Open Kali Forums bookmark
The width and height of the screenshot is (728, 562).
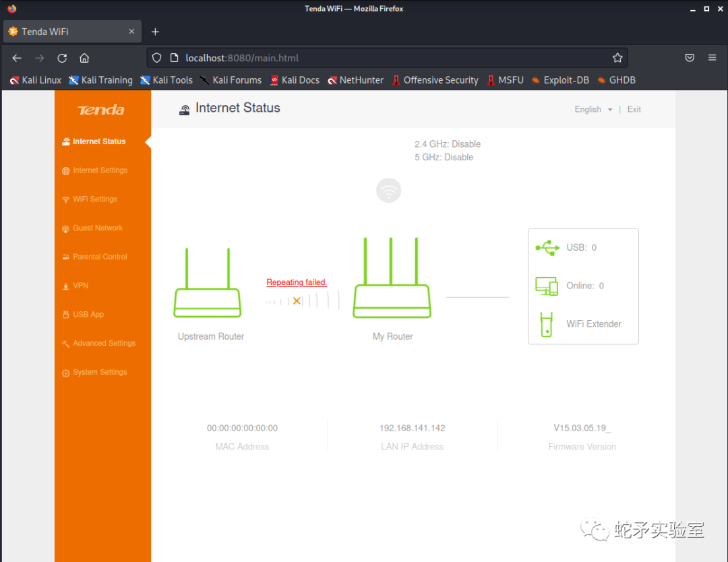[231, 80]
